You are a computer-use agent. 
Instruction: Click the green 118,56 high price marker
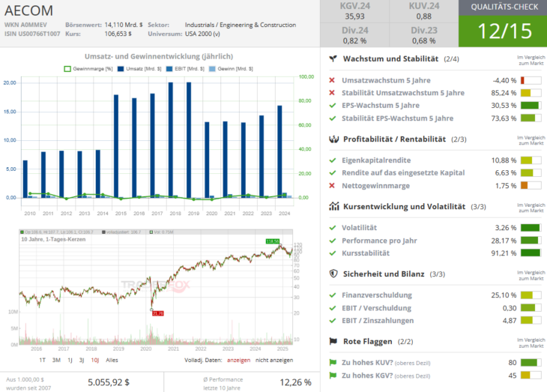tap(273, 241)
